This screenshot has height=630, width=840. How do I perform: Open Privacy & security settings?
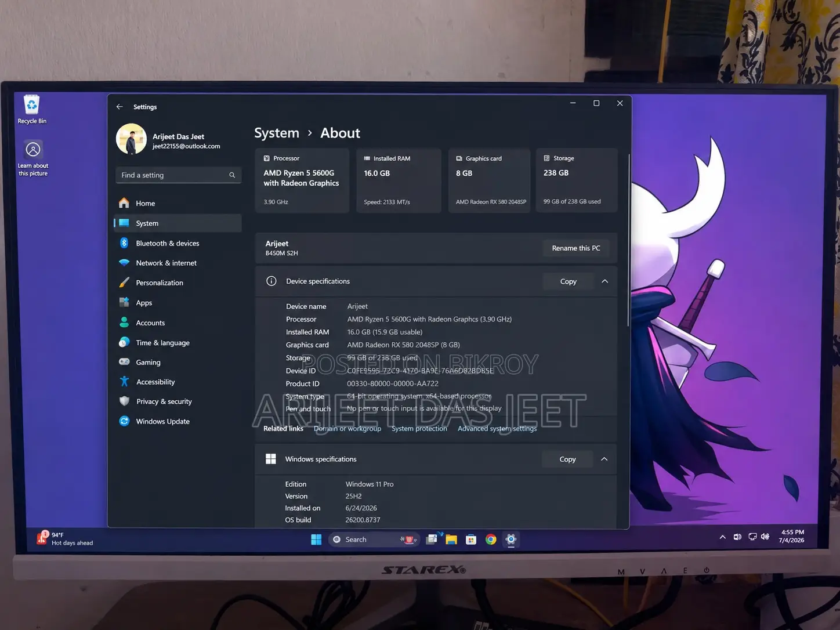point(178,401)
